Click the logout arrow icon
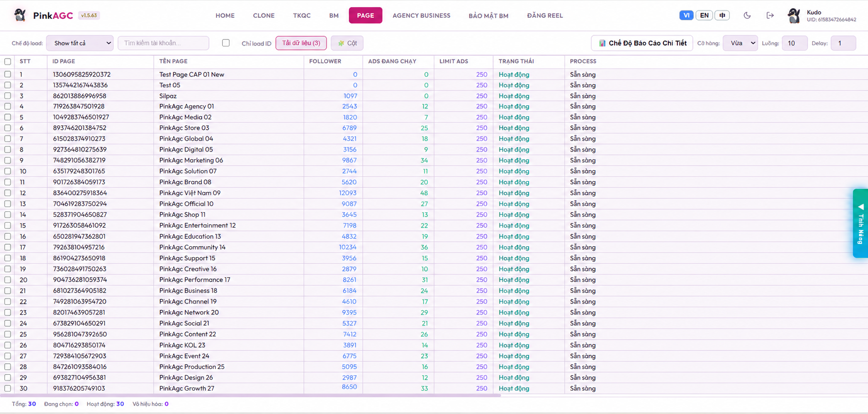 point(770,15)
